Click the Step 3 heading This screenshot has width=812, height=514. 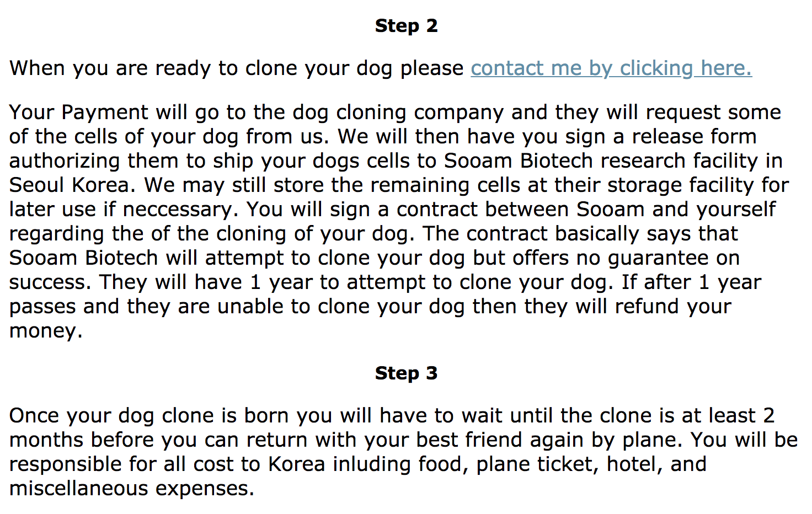pyautogui.click(x=406, y=373)
